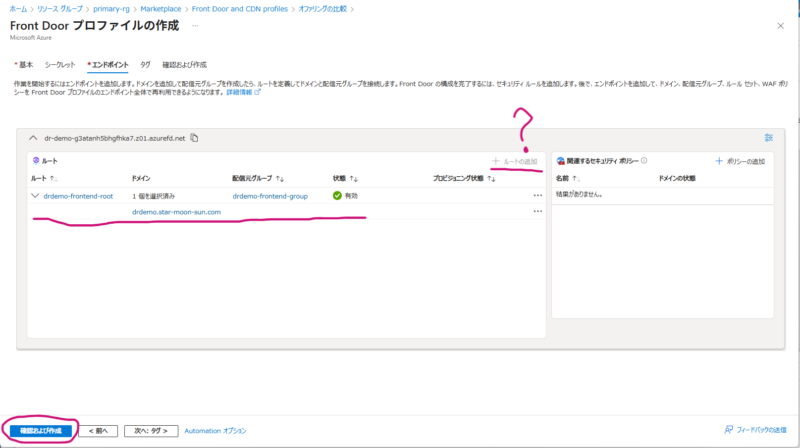Screen dimensions: 800x448
Task: Send feedback via フィードバックの送信
Action: tap(756, 430)
